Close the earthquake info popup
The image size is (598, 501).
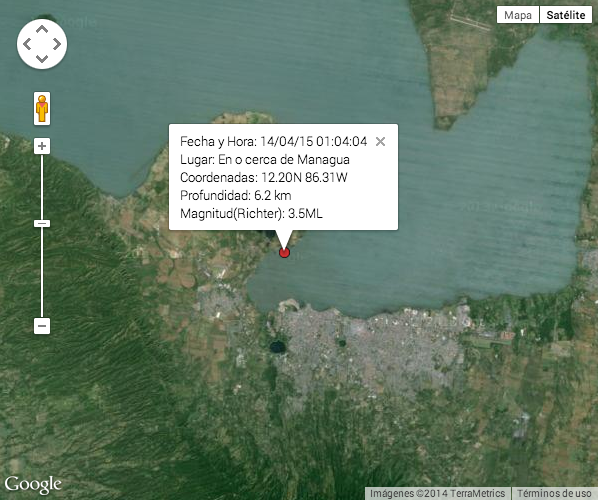[x=380, y=141]
